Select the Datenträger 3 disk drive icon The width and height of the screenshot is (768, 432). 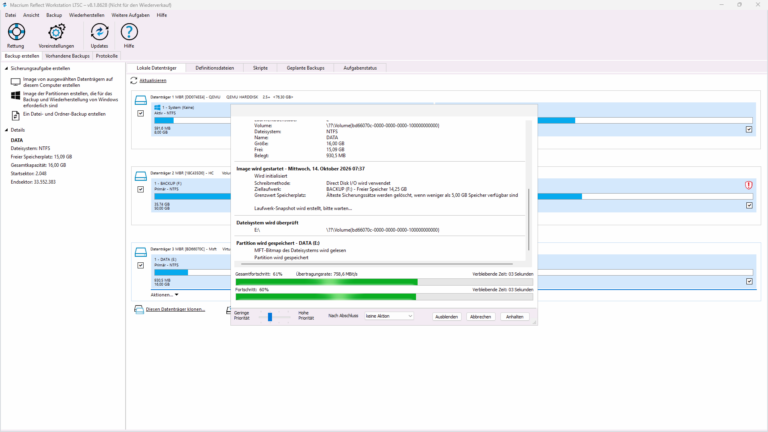pos(141,252)
